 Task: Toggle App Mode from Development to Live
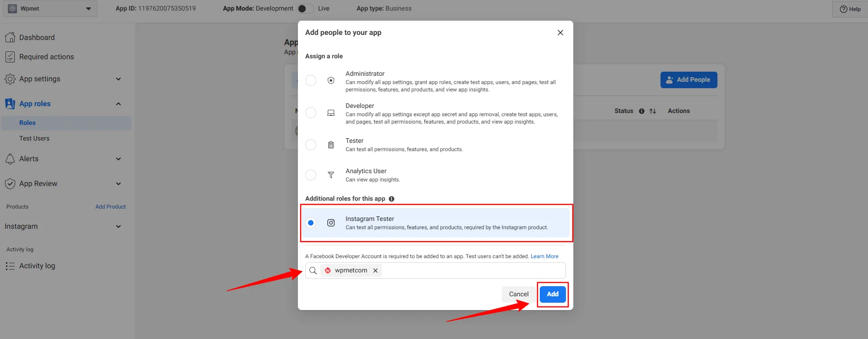click(x=306, y=9)
